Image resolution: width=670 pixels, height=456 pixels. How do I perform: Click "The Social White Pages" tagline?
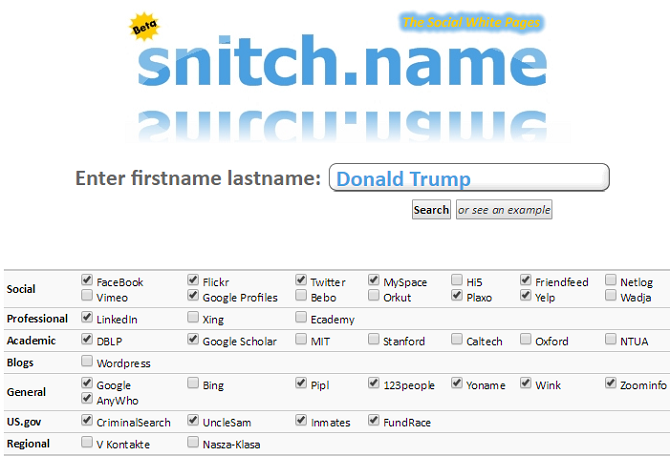[x=471, y=22]
